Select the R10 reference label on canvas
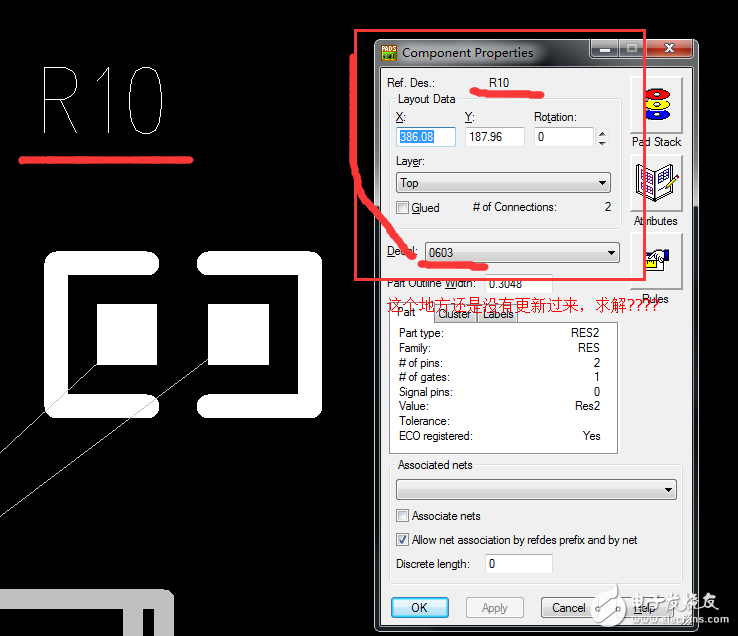Screen dimensions: 738x636 coord(103,100)
